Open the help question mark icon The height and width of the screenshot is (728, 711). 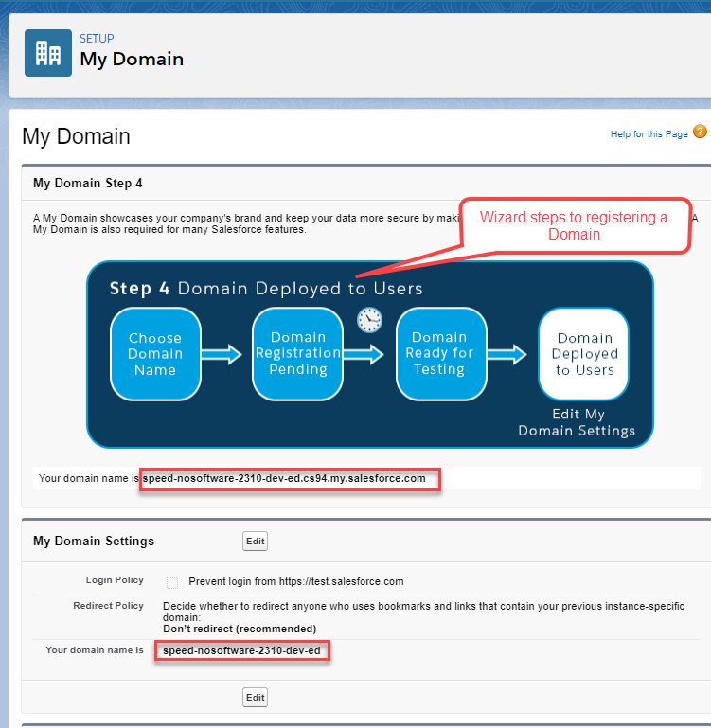pos(700,132)
